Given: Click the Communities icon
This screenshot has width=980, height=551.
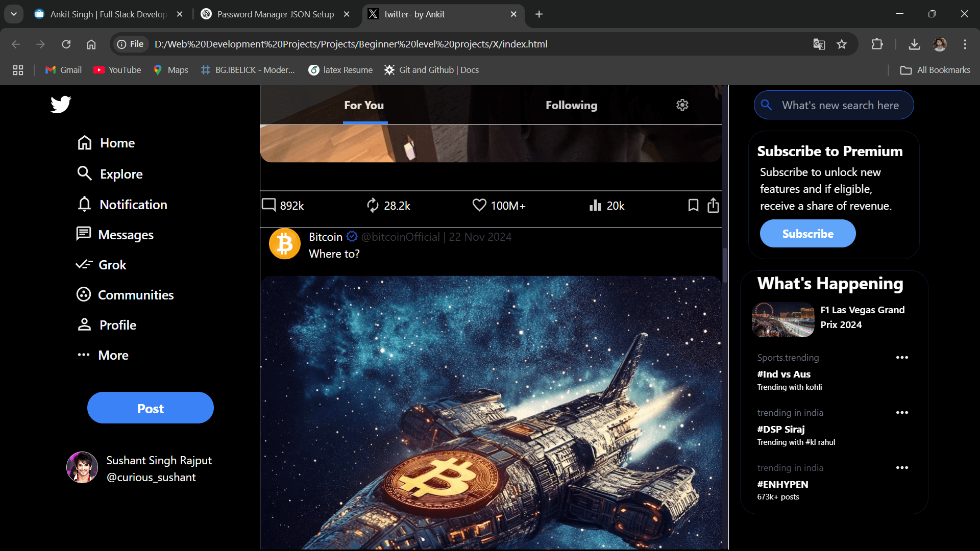Looking at the screenshot, I should pos(84,294).
